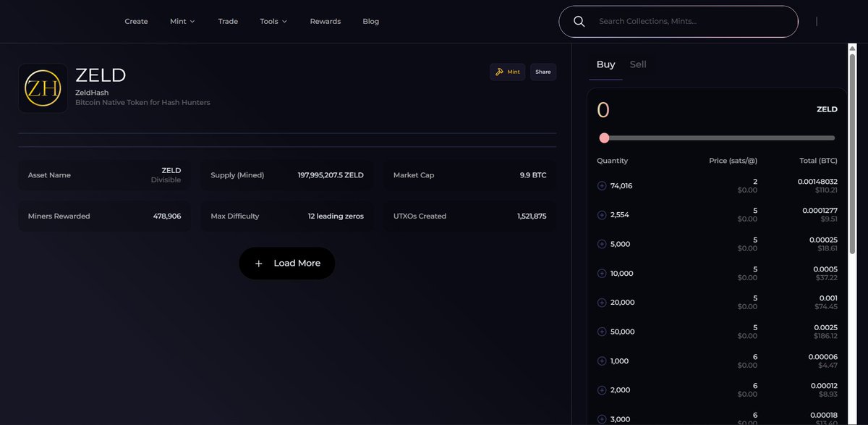
Task: Click the Supply (Mined) 197,995,207.5 ZELD value
Action: pos(331,175)
